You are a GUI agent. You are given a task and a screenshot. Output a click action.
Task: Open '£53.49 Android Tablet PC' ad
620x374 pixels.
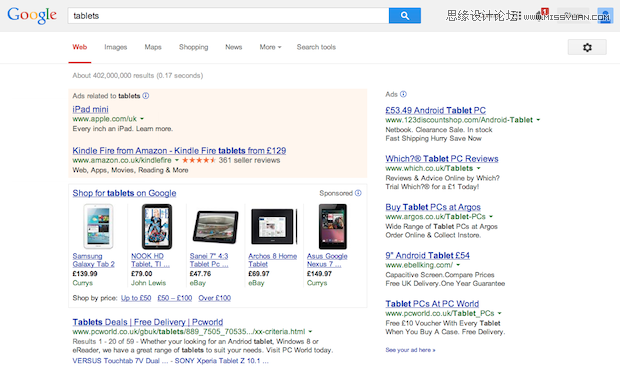tap(436, 110)
